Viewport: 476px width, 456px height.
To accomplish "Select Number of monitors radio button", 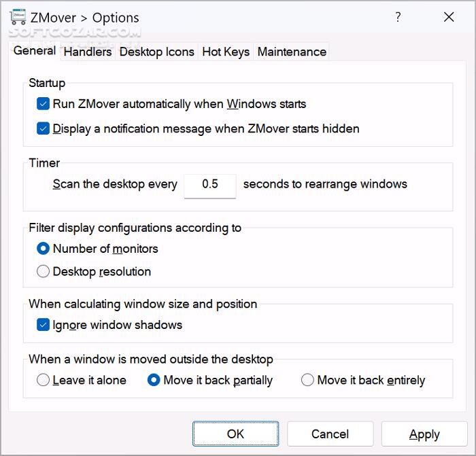I will pos(44,249).
